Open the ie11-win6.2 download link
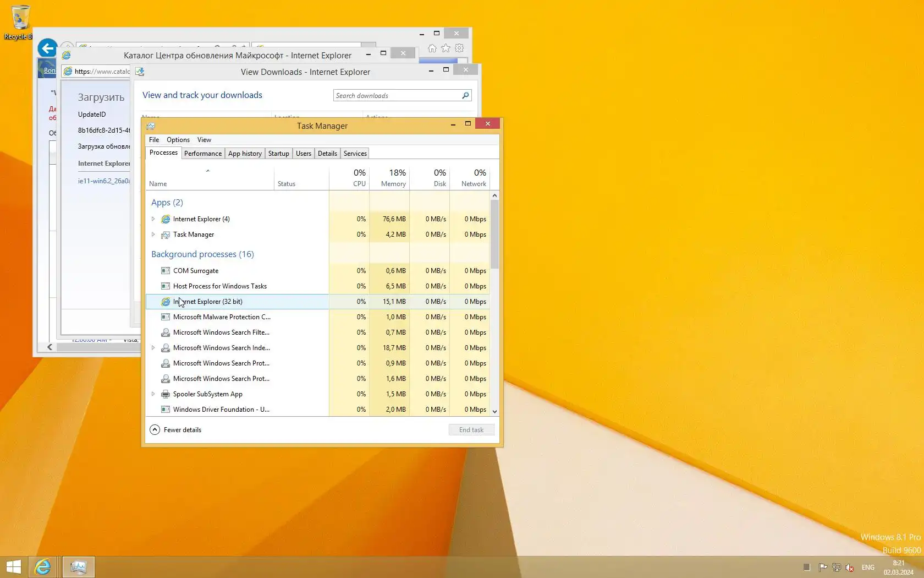The image size is (924, 578). point(104,181)
